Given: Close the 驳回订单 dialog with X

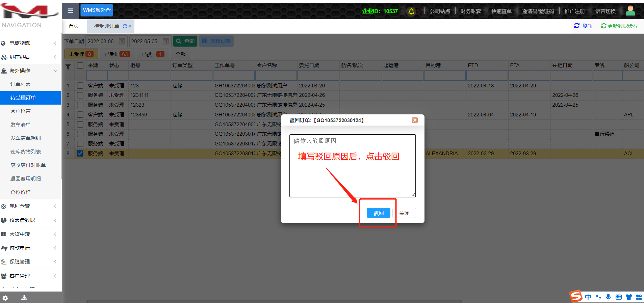Looking at the screenshot, I should [415, 120].
